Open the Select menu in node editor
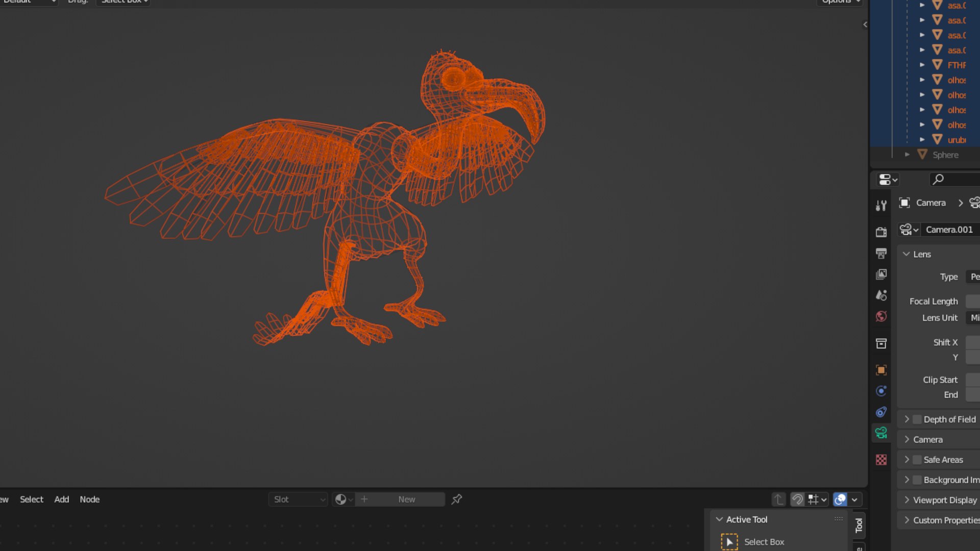980x551 pixels. [x=32, y=499]
